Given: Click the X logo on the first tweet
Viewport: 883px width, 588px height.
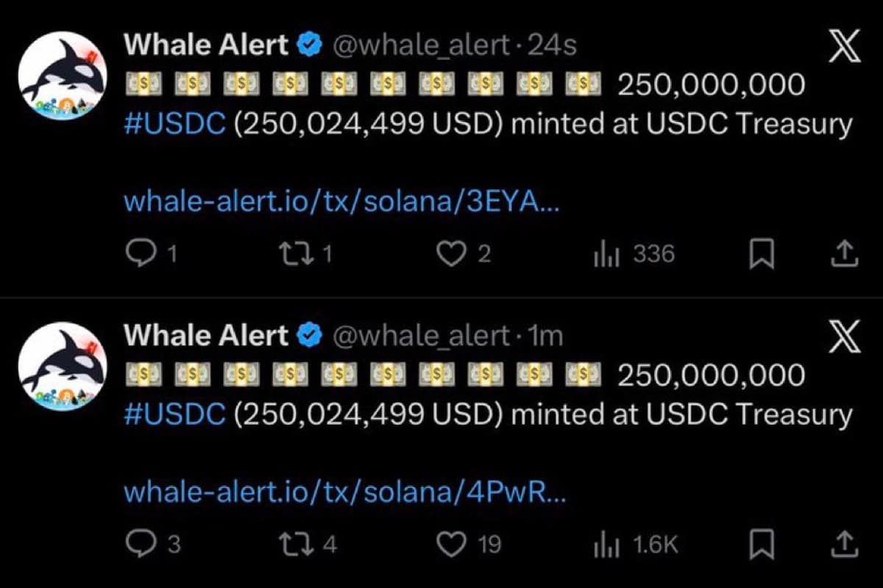Looking at the screenshot, I should click(x=843, y=44).
